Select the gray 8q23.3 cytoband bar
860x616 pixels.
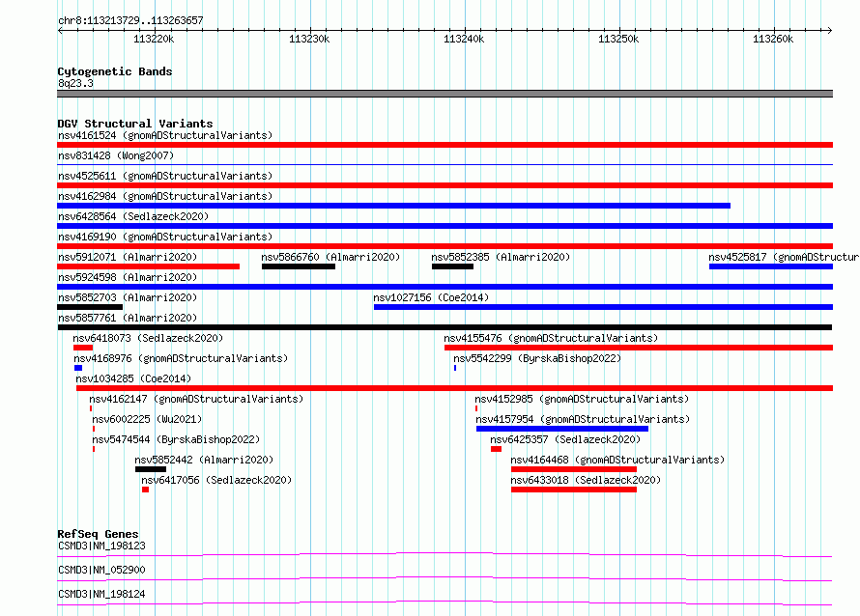coord(444,94)
